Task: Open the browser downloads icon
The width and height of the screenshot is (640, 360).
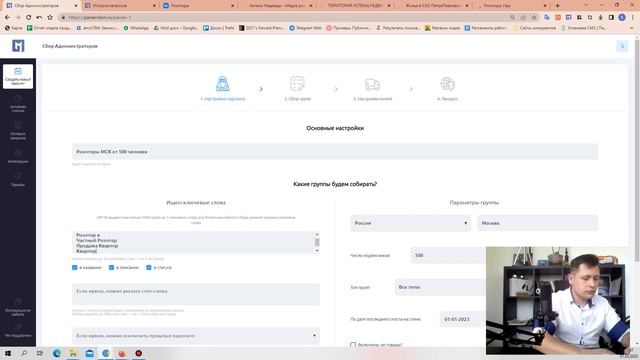Action: pyautogui.click(x=600, y=18)
